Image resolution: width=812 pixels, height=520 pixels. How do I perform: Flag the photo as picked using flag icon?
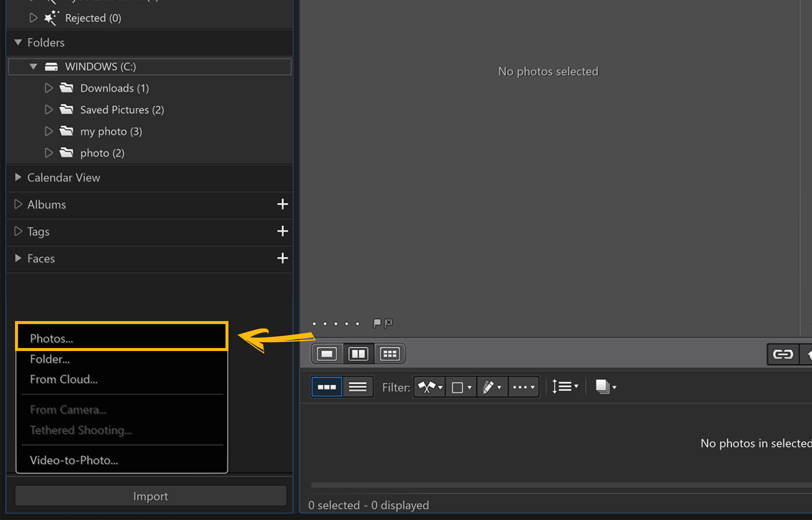[377, 323]
